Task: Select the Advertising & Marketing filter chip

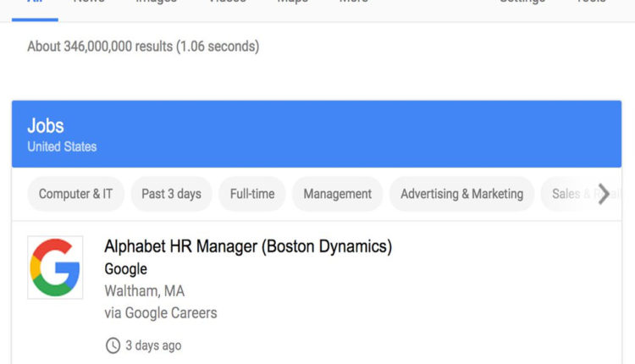Action: (462, 194)
